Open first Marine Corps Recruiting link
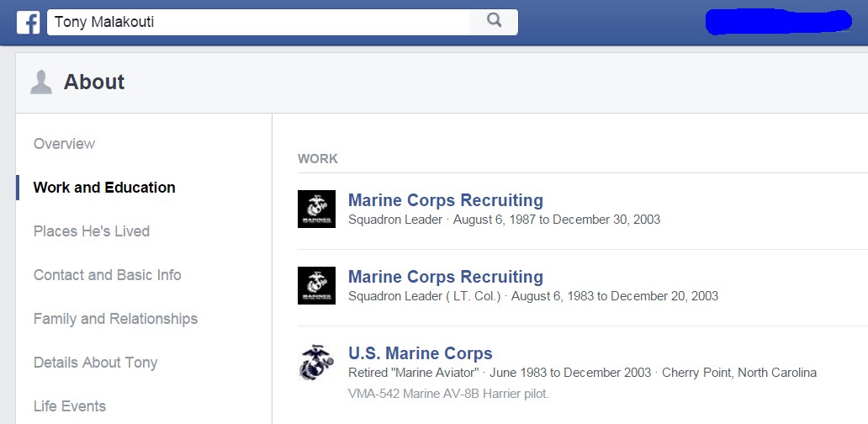Screen dimensions: 868x424 point(445,200)
